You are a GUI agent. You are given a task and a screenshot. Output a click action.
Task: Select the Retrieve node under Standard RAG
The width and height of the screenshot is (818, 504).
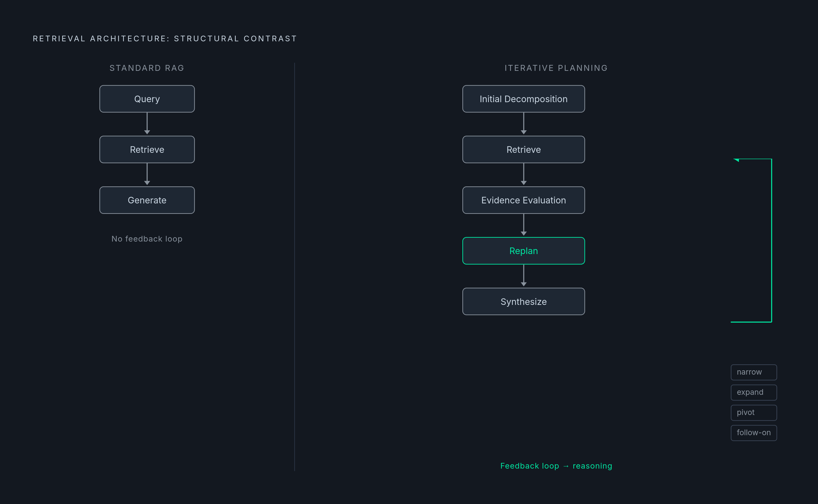[147, 149]
